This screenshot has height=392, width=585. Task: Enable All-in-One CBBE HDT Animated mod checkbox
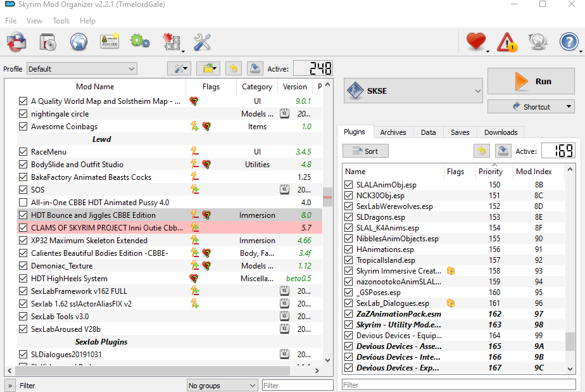[23, 203]
